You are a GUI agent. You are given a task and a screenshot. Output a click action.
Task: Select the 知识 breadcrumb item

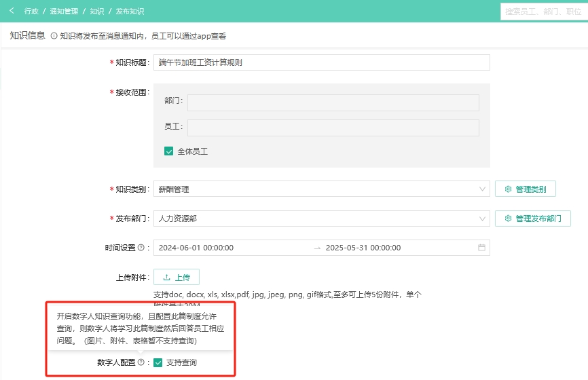pos(97,12)
